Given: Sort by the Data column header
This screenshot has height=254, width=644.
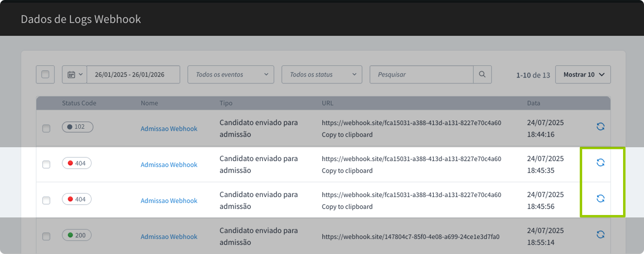Looking at the screenshot, I should tap(534, 103).
